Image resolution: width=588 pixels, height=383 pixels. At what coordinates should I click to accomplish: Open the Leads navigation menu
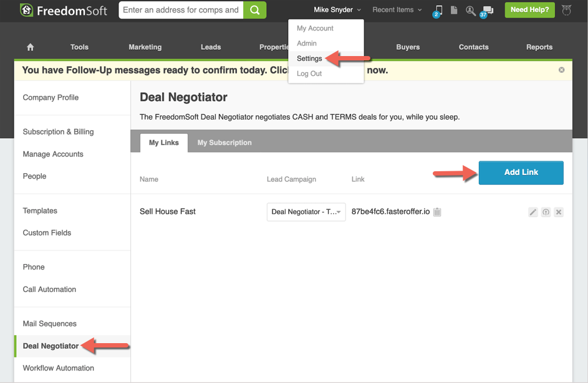[211, 47]
